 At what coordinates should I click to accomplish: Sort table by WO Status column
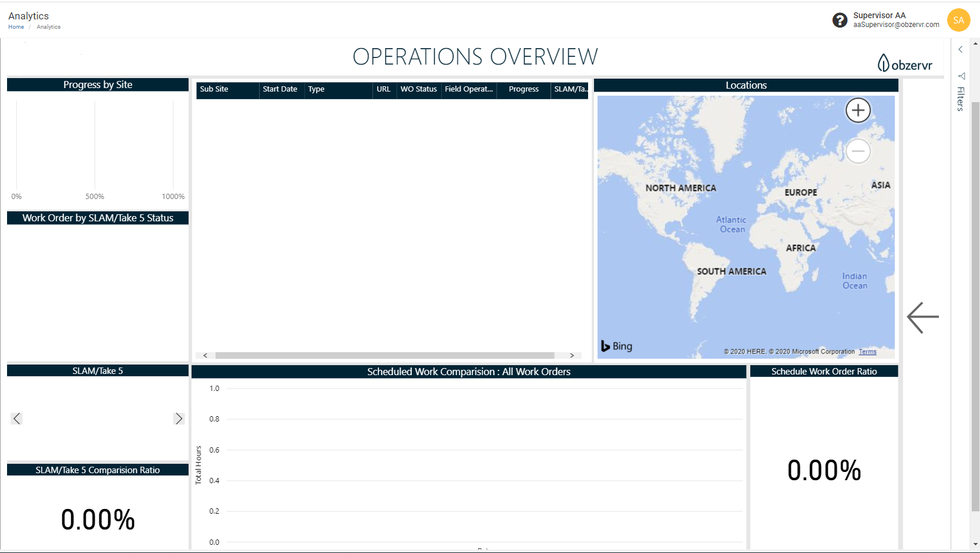click(x=419, y=89)
